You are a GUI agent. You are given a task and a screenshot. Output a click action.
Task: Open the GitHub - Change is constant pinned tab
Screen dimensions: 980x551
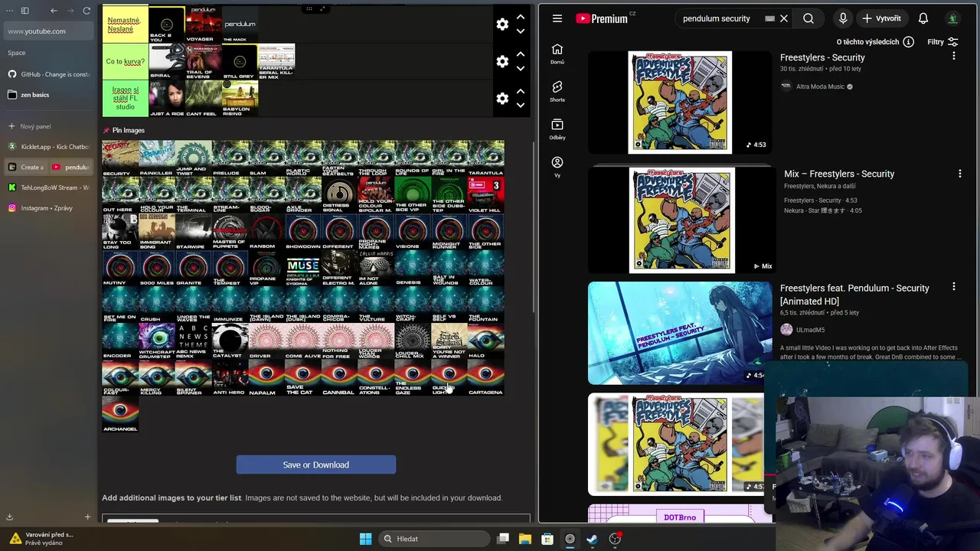[x=48, y=74]
